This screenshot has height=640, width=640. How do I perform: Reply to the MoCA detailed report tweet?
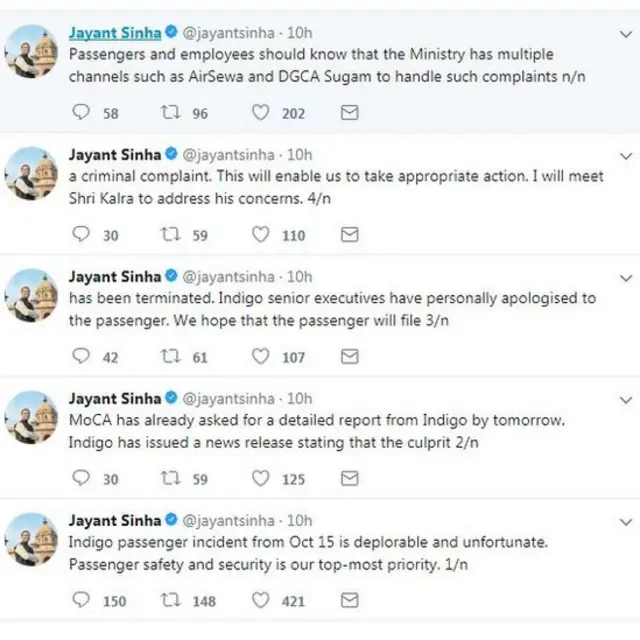click(x=83, y=479)
